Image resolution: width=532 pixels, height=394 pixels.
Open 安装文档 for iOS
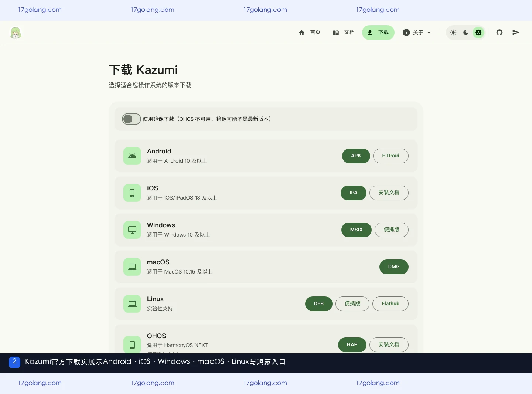coord(389,193)
